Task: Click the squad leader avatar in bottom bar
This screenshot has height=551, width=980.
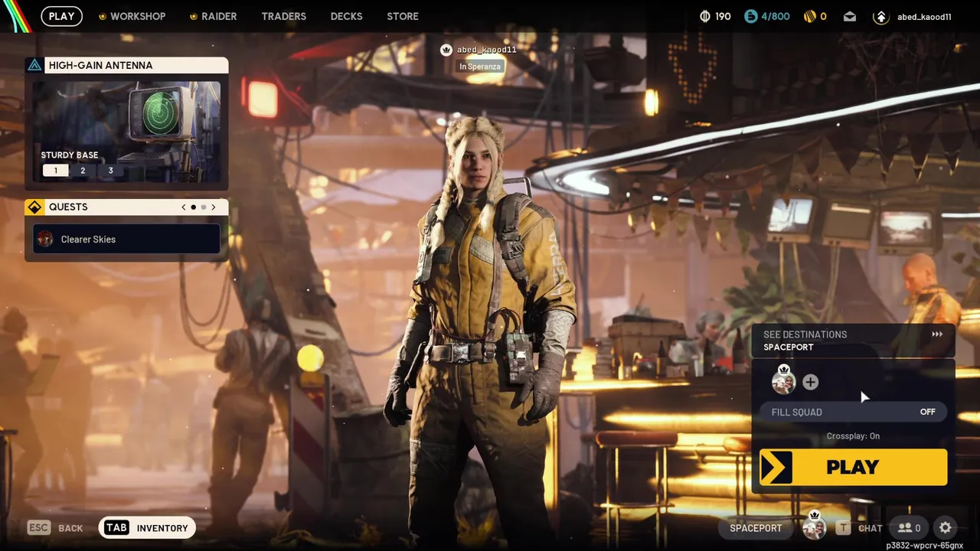Action: click(814, 527)
